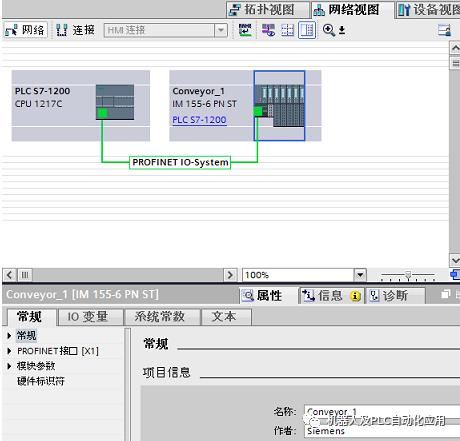Viewport: 460px width, 441px height.
Task: Expand the 常规 tree node
Action: pos(9,336)
